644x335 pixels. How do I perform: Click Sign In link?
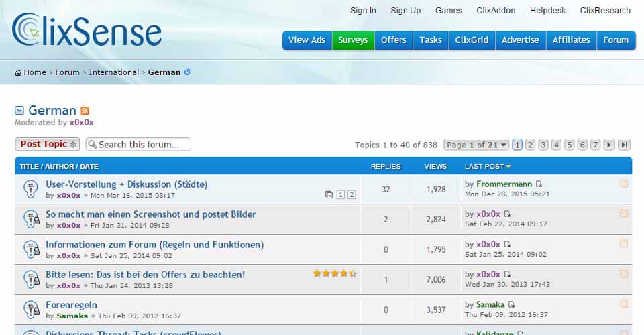click(x=363, y=11)
